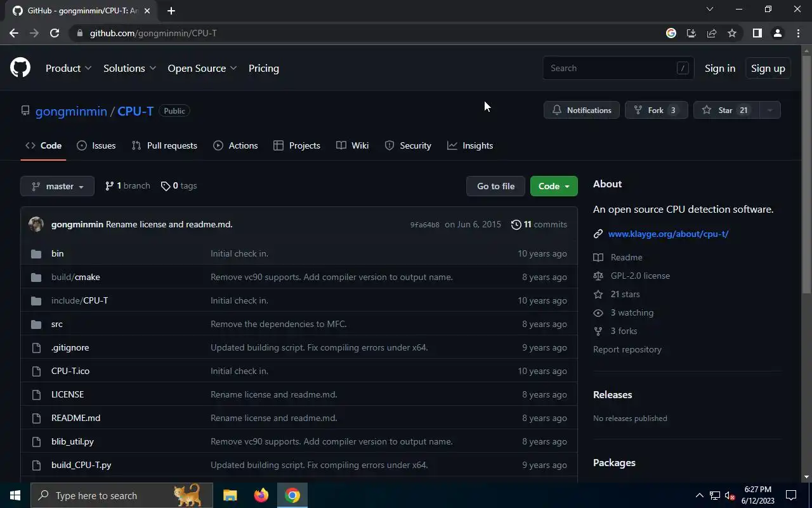
Task: Click the Pricing link
Action: point(264,68)
